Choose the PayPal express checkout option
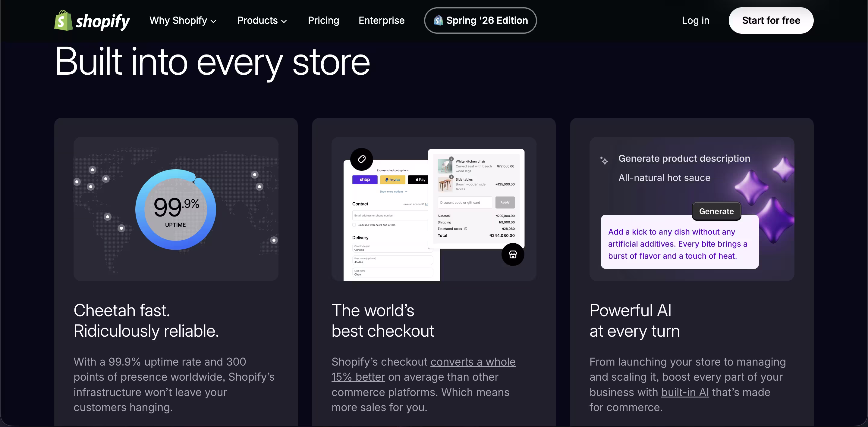The width and height of the screenshot is (868, 427). [392, 179]
